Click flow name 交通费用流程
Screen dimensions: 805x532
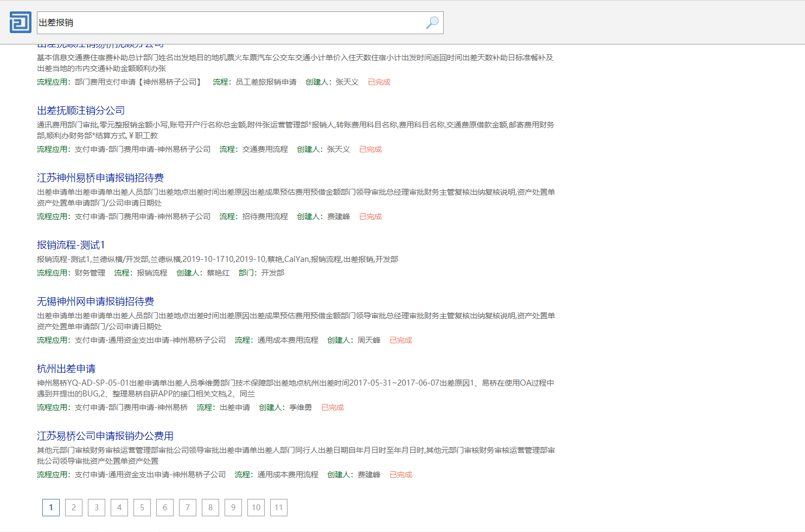265,149
